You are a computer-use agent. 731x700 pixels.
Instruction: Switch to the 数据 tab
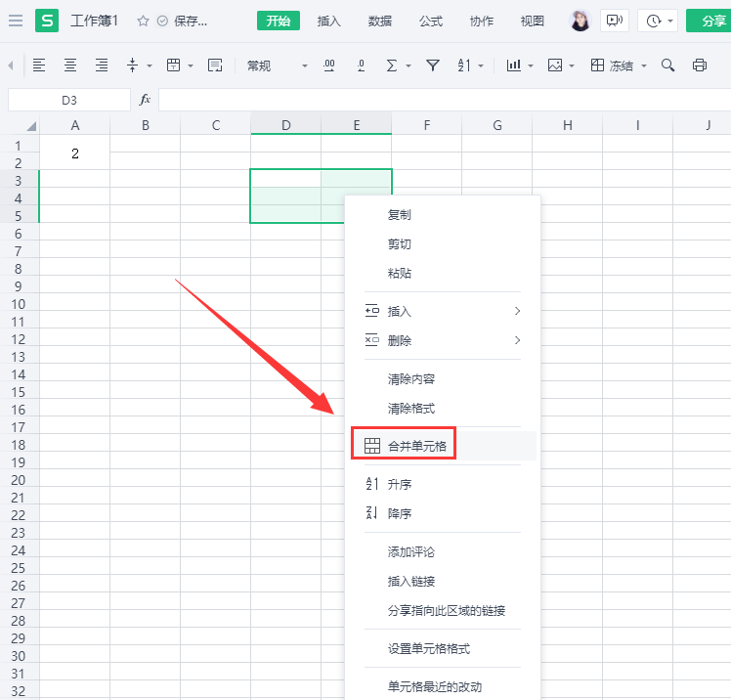click(x=380, y=21)
